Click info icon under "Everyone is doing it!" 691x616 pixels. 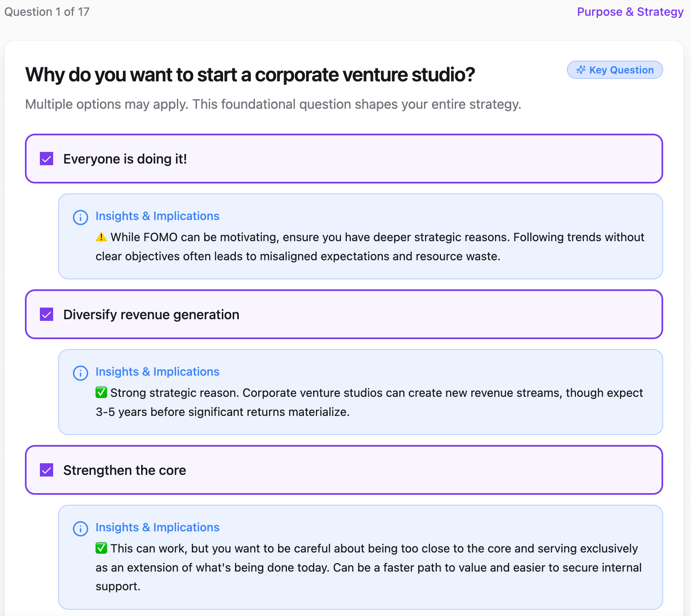click(x=81, y=217)
